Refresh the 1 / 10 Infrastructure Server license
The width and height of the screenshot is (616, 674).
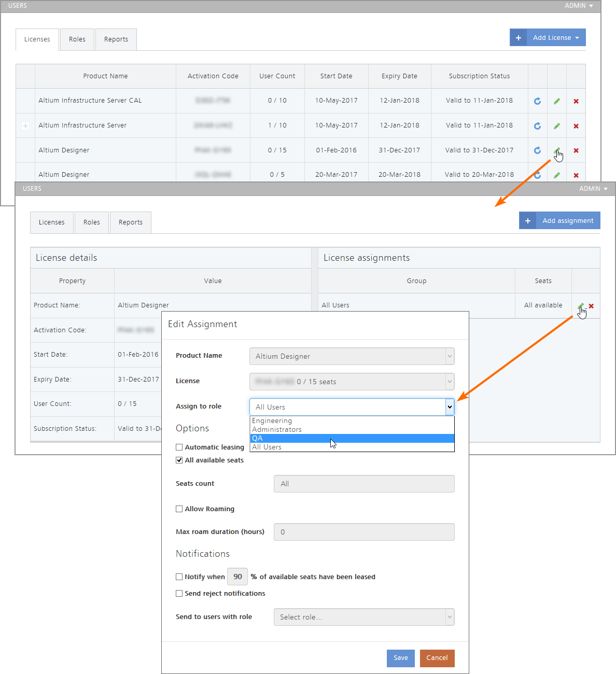(x=537, y=126)
